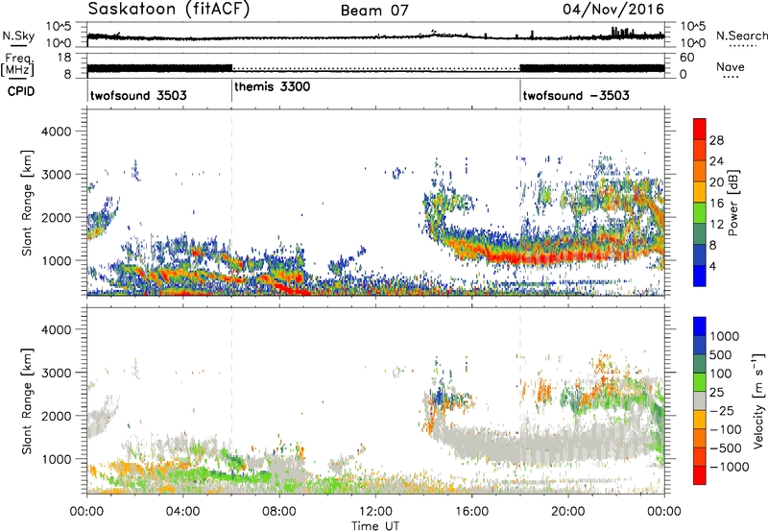The height and width of the screenshot is (532, 768).
Task: Click the '-1000' tick on the velocity scale
Action: tap(729, 467)
